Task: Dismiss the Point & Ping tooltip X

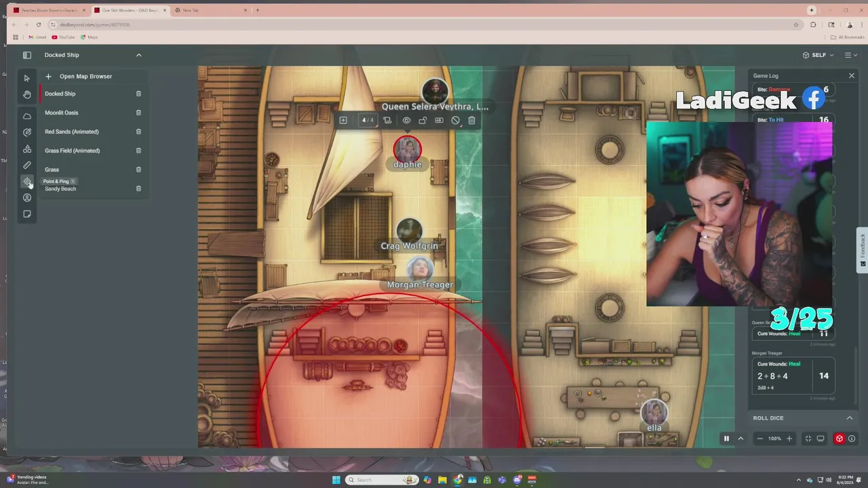Action: (73, 182)
